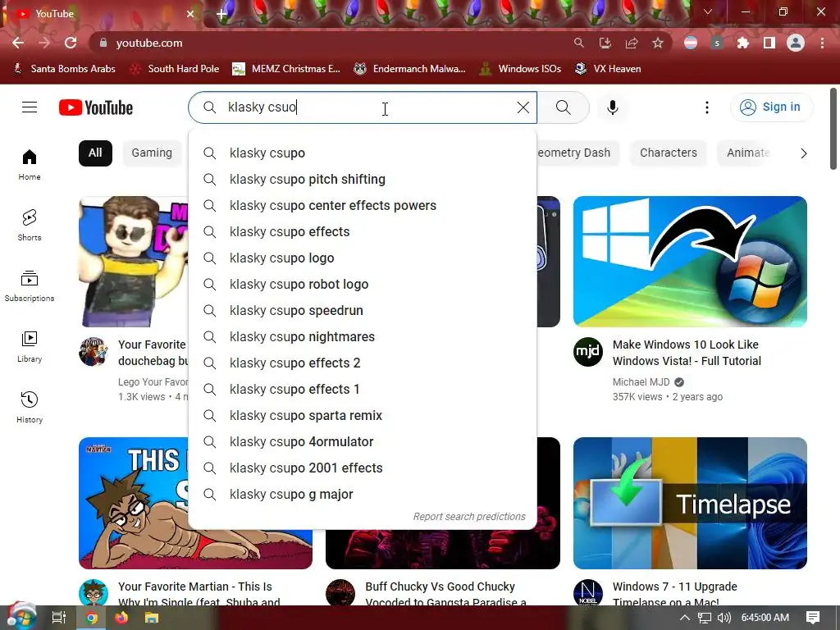The height and width of the screenshot is (630, 840).
Task: Open 'Windows 7 - 11 Upgrade Timelapse' title
Action: 675,594
